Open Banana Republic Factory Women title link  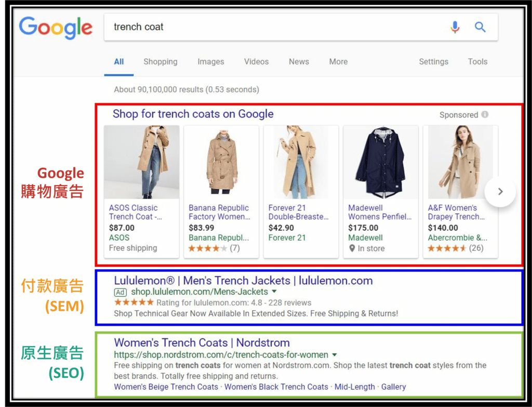pyautogui.click(x=220, y=212)
